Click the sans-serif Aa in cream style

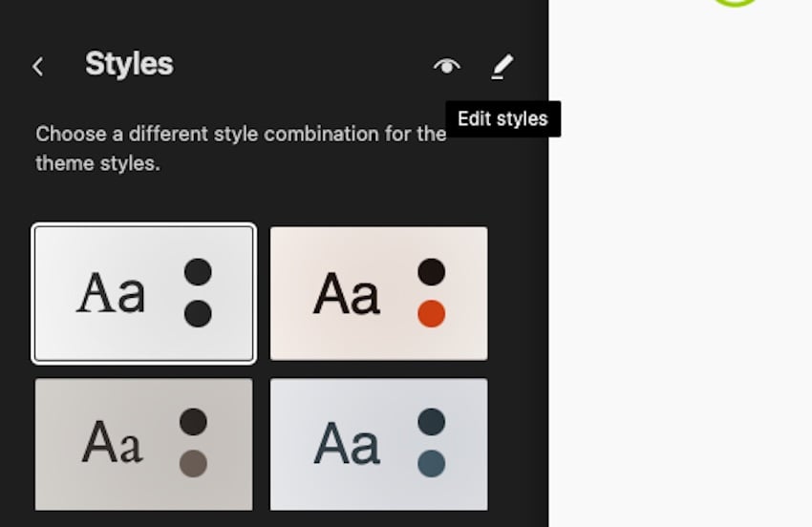coord(346,293)
